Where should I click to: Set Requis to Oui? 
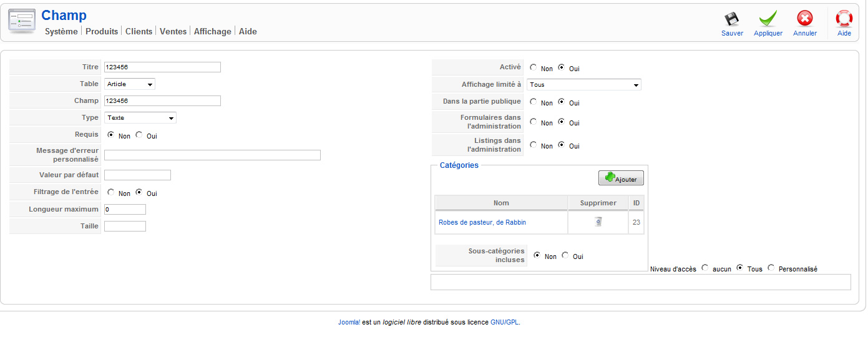point(139,135)
